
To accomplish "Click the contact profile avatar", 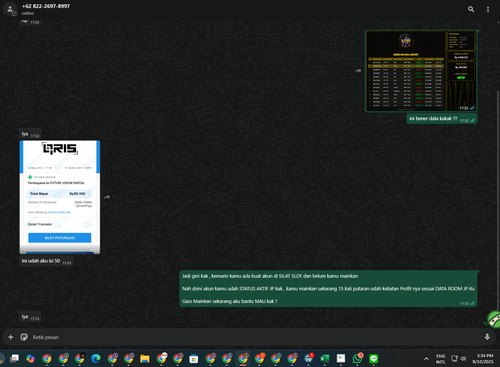I will 10,9.
